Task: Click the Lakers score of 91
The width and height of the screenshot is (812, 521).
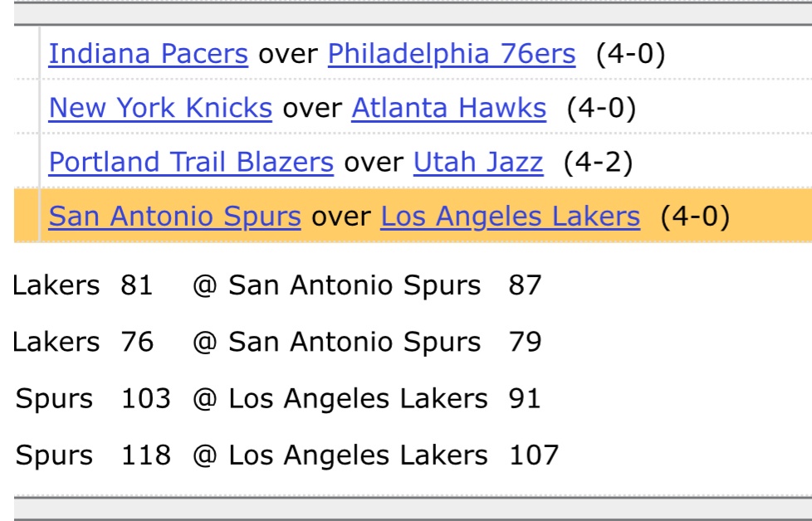Action: [x=525, y=398]
